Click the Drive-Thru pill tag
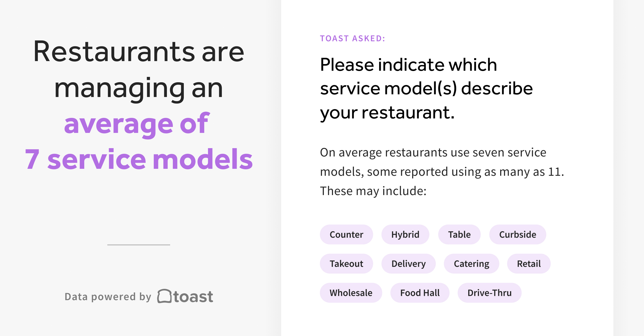 [489, 293]
